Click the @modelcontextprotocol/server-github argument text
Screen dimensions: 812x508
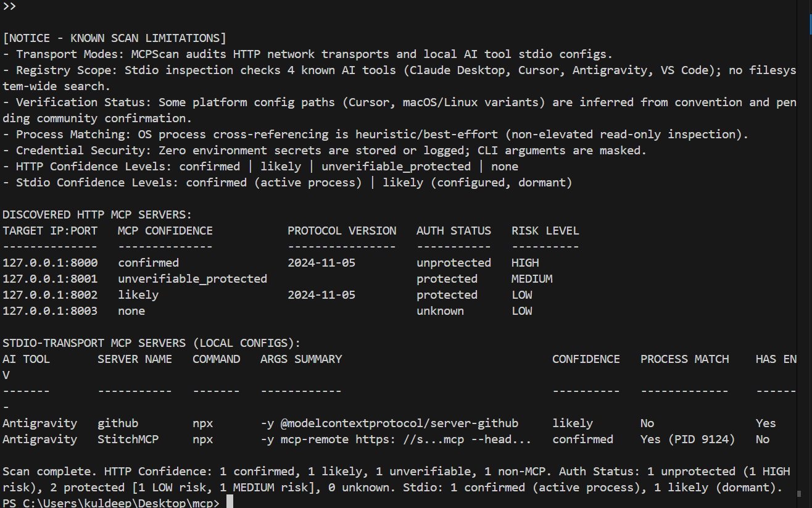point(399,423)
